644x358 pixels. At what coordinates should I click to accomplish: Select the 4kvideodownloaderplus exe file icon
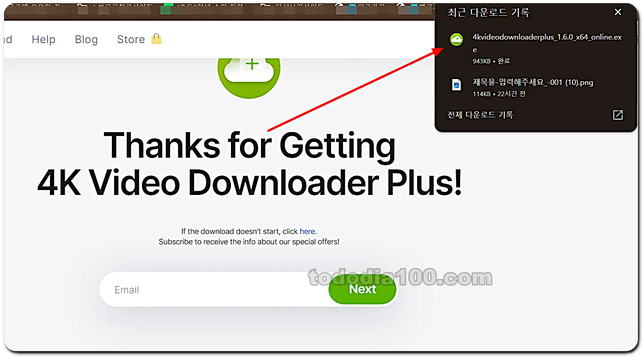[x=457, y=40]
